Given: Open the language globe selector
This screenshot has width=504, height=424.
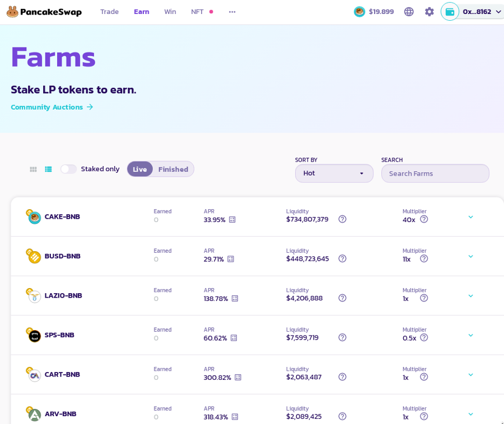Looking at the screenshot, I should click(409, 12).
